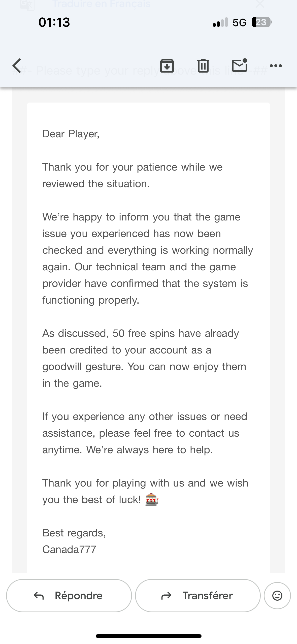
Task: Tap the battery indicator in status bar
Action: click(x=262, y=22)
